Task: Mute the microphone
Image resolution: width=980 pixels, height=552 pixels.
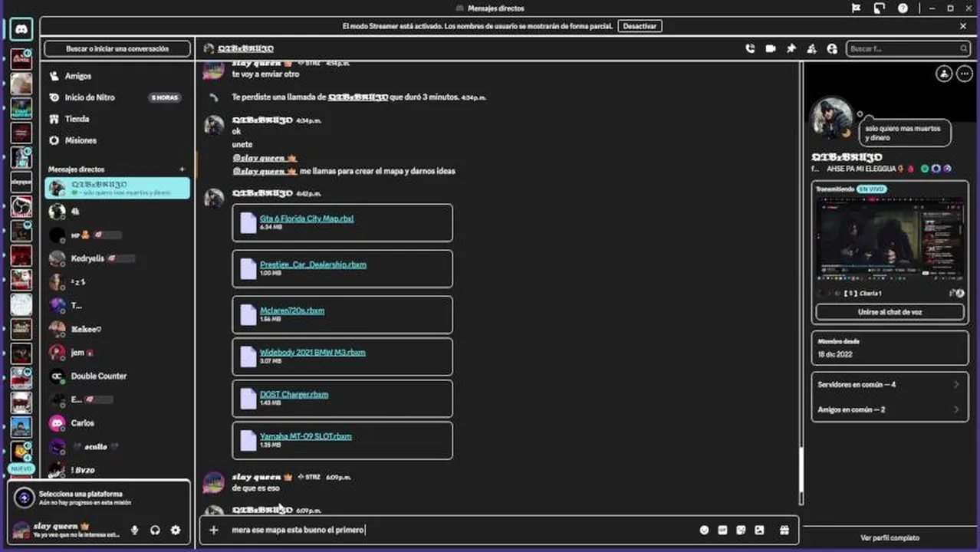Action: tap(135, 530)
